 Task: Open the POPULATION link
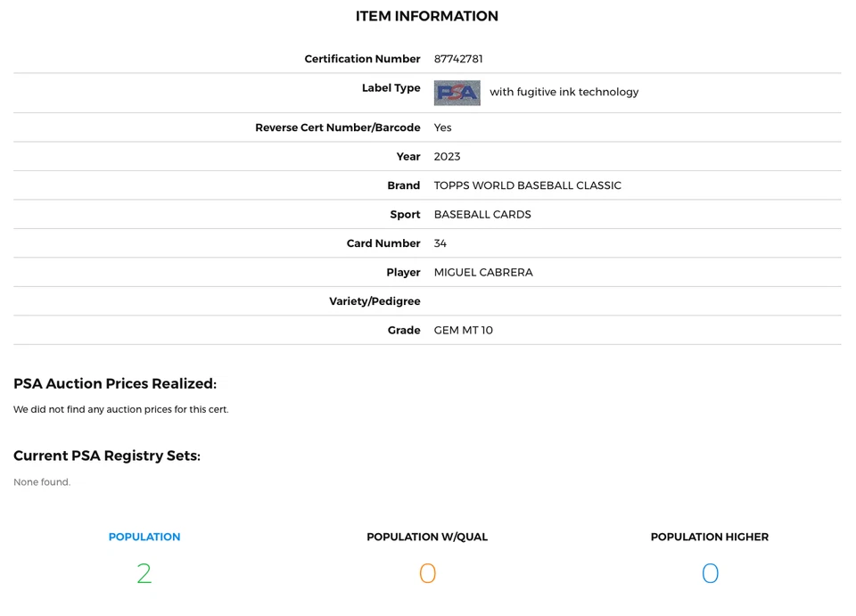pos(144,537)
